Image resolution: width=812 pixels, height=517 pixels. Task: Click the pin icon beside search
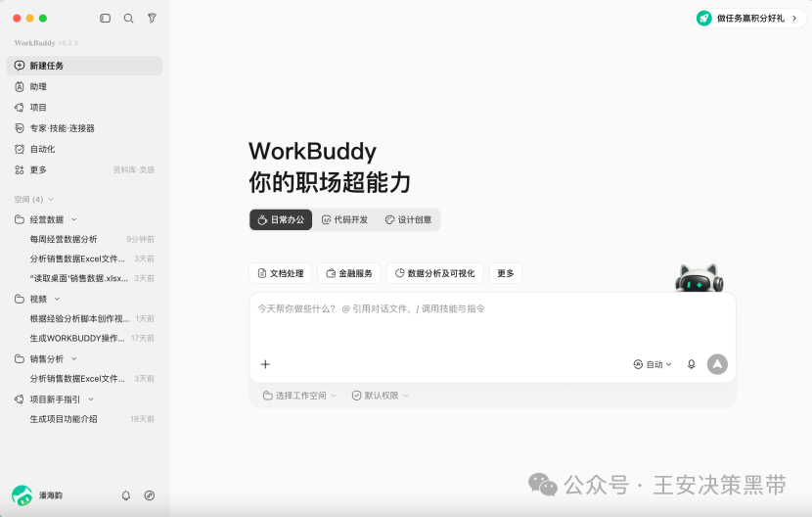pyautogui.click(x=152, y=19)
